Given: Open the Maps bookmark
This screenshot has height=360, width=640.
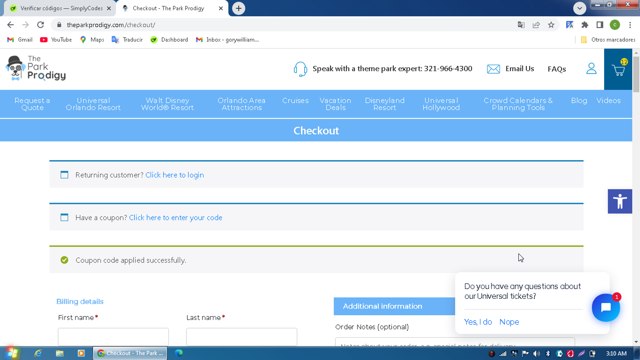Looking at the screenshot, I should 92,40.
